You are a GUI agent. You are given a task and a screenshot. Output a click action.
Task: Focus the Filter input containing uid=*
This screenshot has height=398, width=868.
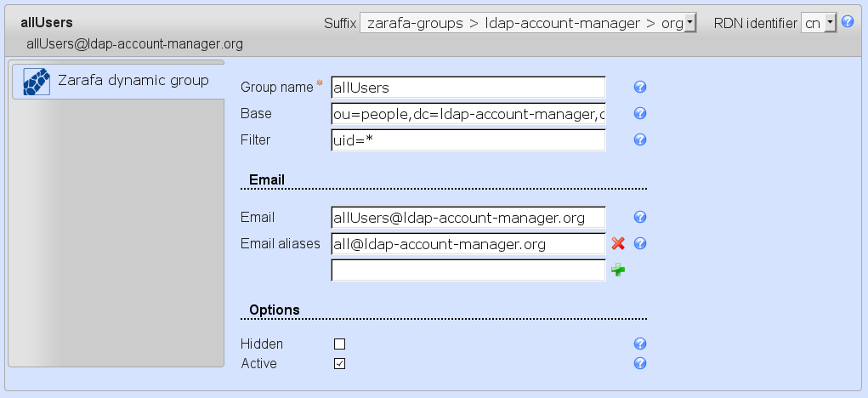coord(468,140)
